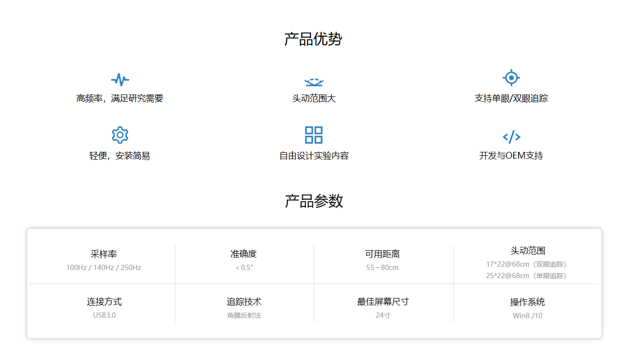Click the head movement range icon
Viewport: 644px width, 351px height.
pos(314,82)
